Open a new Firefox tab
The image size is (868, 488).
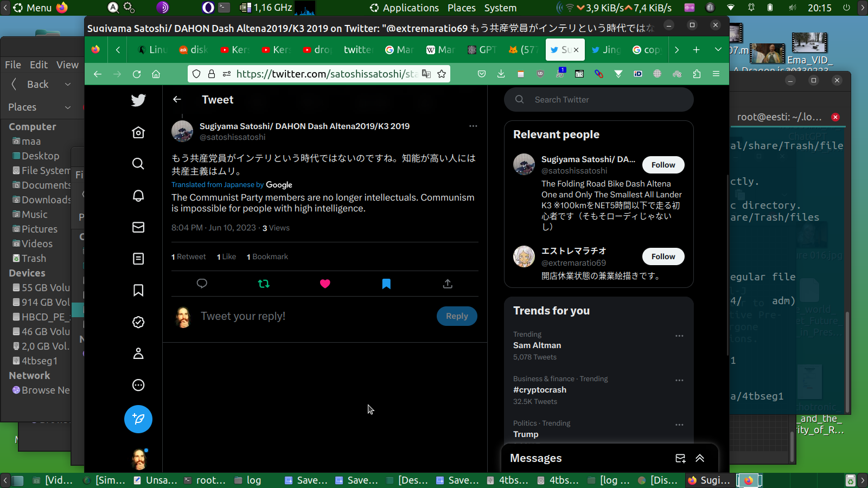[x=696, y=49]
